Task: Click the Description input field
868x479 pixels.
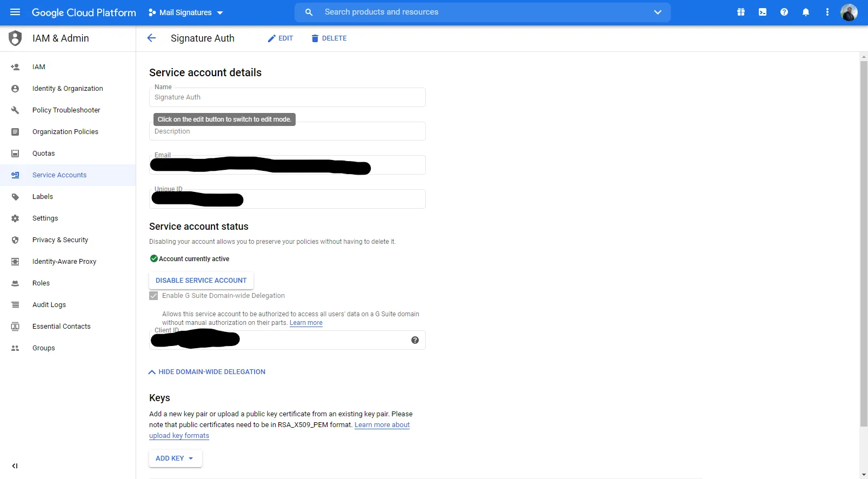Action: [x=288, y=131]
